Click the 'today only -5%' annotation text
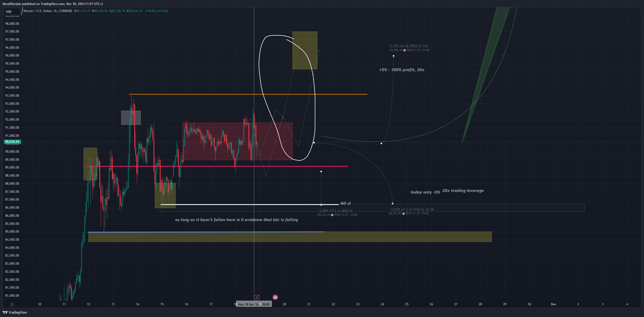Image resolution: width=644 pixels, height=317 pixels. click(x=425, y=192)
